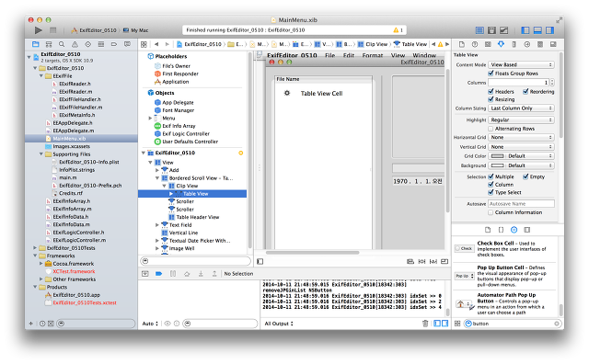Open Format menu in the design canvas
The height and width of the screenshot is (364, 589).
(x=372, y=55)
